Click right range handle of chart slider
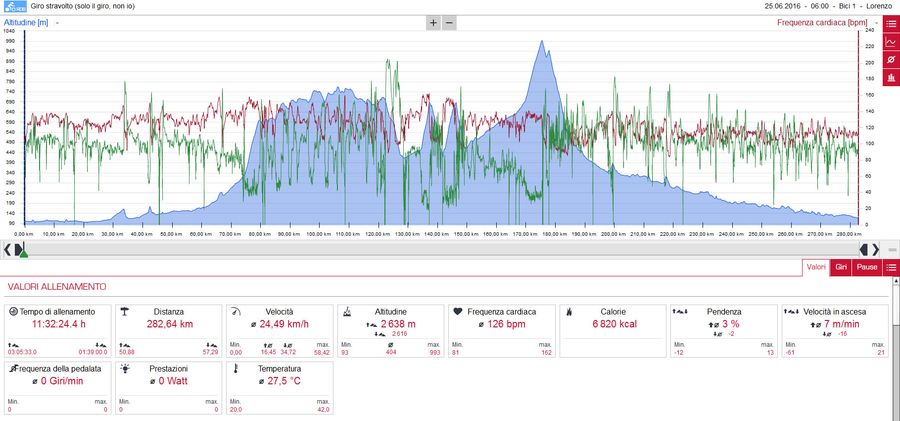Screen dimensions: 900x421 point(864,249)
